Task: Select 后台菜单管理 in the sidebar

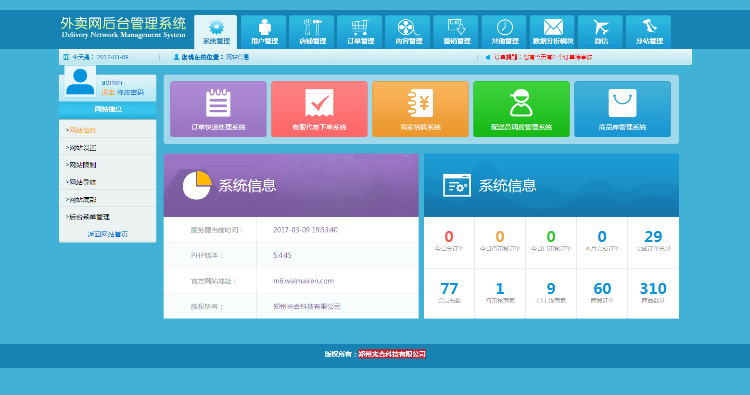Action: coord(89,217)
